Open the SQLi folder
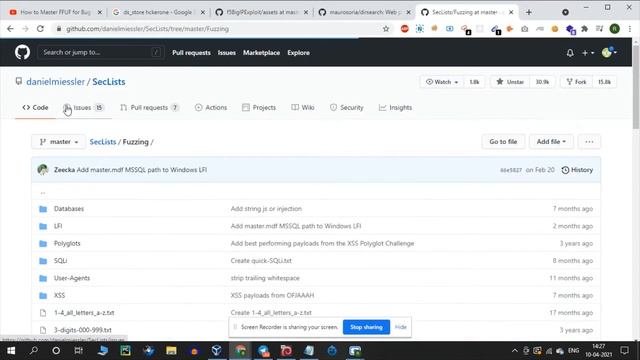This screenshot has width=640, height=360. [60, 261]
